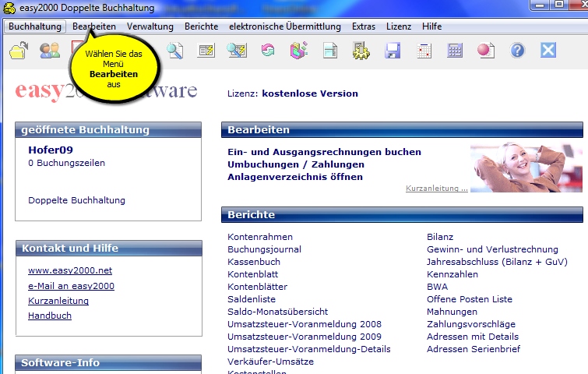Click the blue X close toolbar icon
This screenshot has width=588, height=374.
(548, 50)
